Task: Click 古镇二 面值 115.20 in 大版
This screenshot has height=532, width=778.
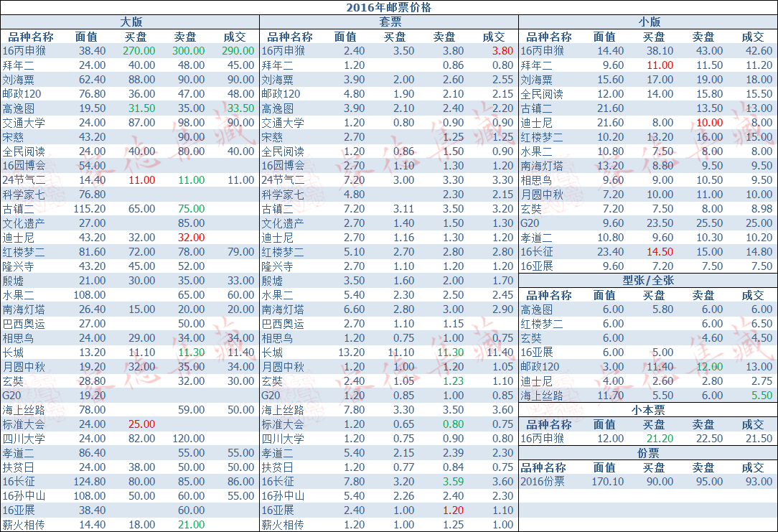Action: click(90, 209)
